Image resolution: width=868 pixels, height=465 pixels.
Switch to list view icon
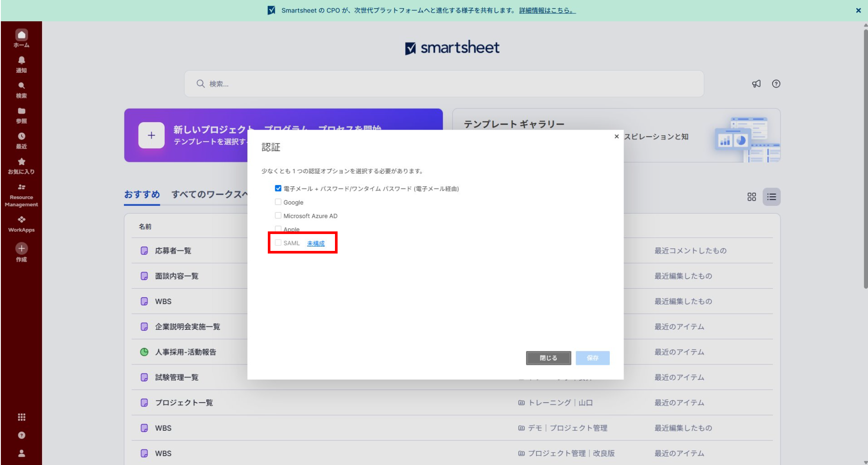pos(771,197)
